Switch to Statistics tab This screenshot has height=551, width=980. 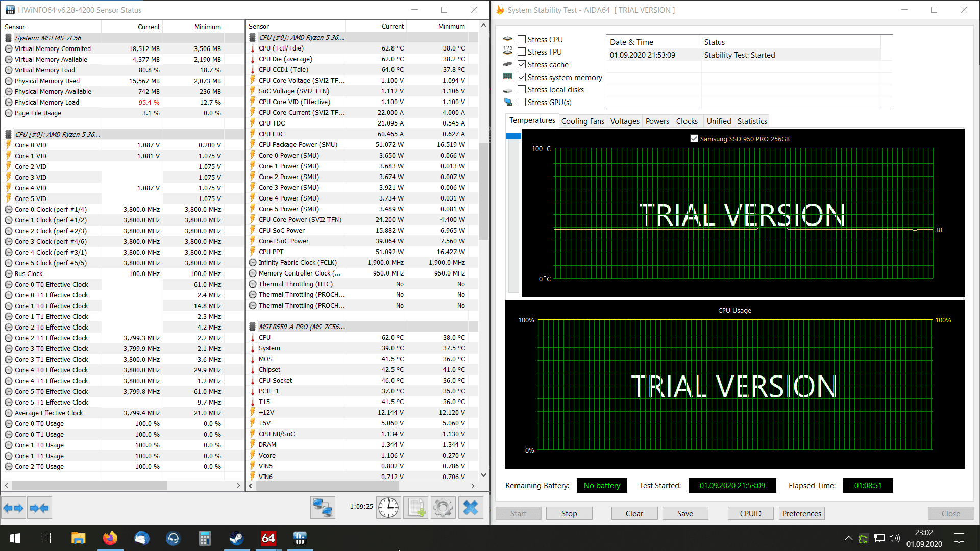point(752,121)
